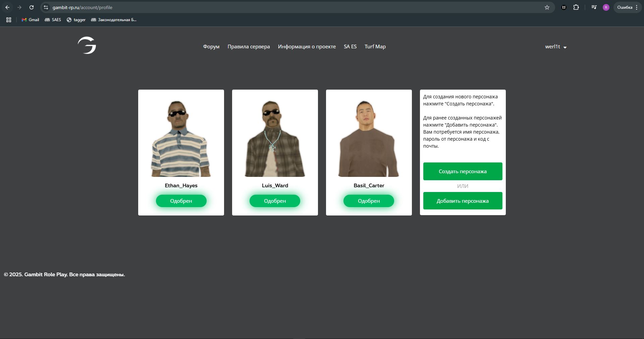Click the Создать персонажа button
644x339 pixels.
(463, 172)
